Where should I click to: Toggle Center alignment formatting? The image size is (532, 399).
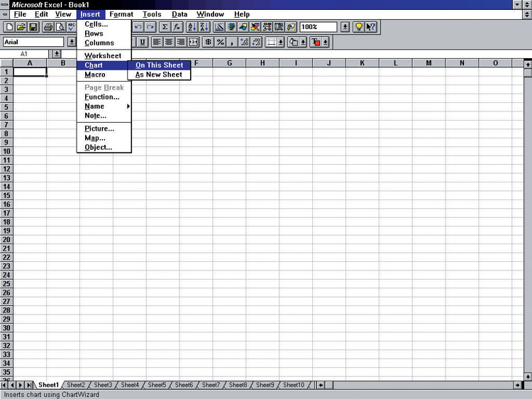pyautogui.click(x=169, y=42)
